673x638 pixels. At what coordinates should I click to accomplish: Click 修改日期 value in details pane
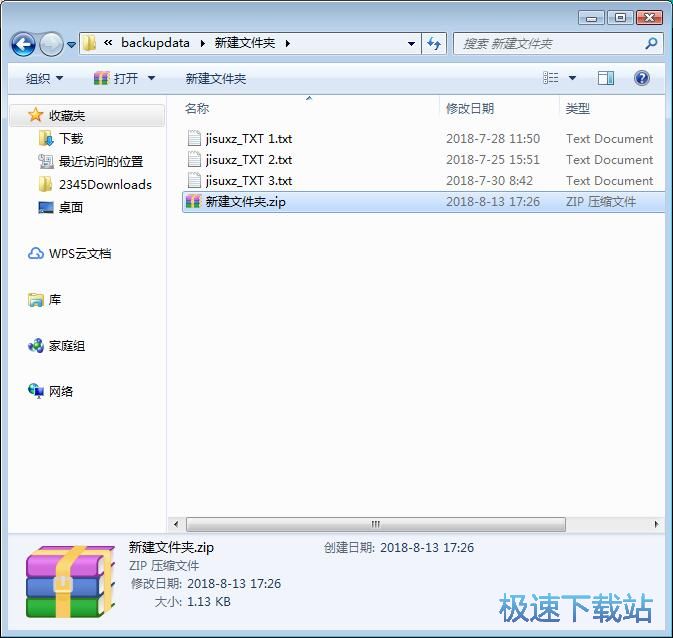pyautogui.click(x=234, y=583)
